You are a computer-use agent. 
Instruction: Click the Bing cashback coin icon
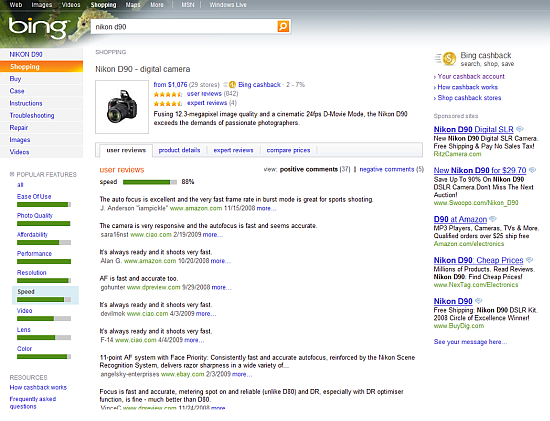coord(449,59)
